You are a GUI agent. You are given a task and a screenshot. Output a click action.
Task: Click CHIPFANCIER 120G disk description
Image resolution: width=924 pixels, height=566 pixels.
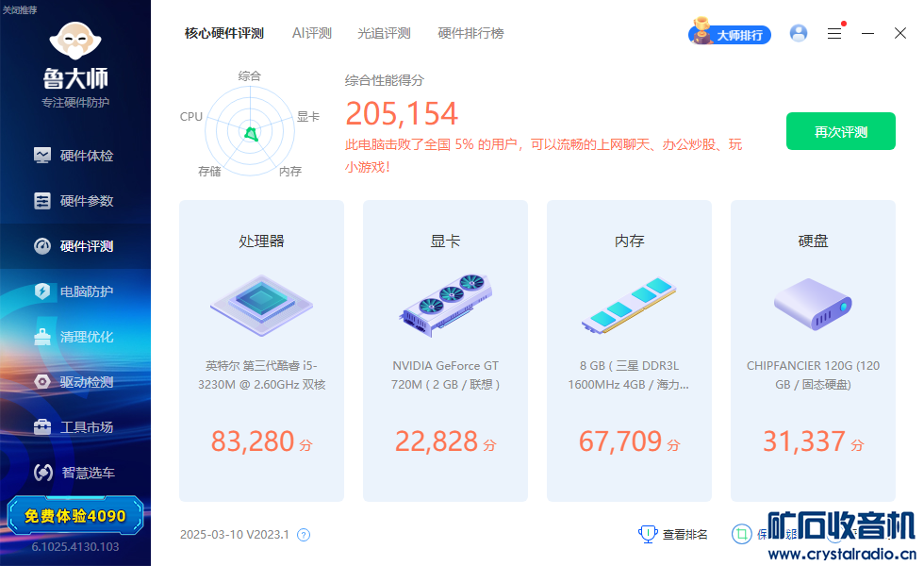point(813,375)
